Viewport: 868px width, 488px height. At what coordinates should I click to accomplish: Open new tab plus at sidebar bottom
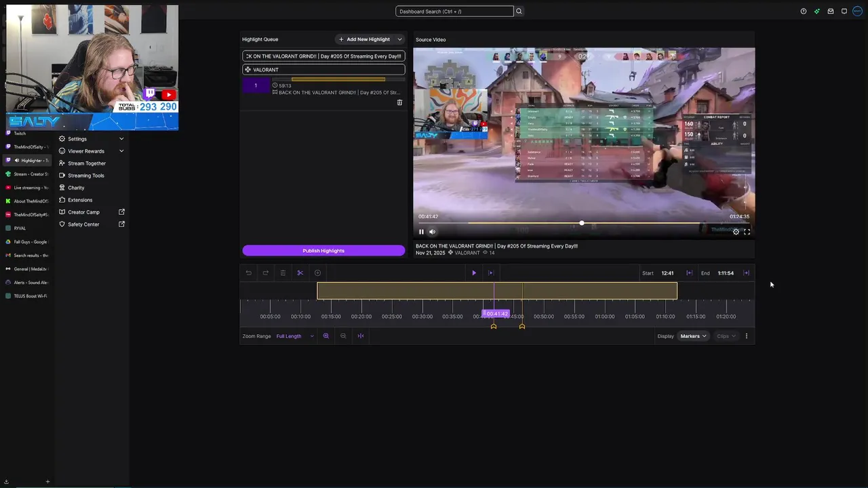47,482
